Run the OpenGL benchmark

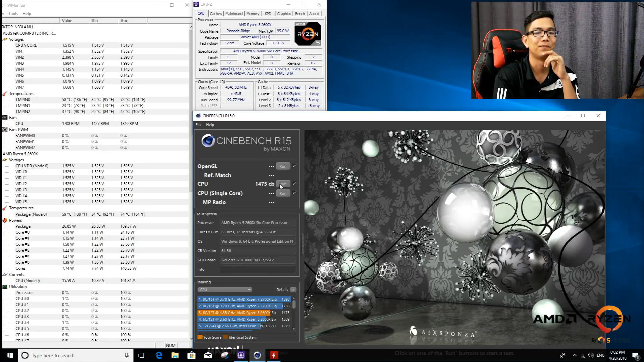283,166
